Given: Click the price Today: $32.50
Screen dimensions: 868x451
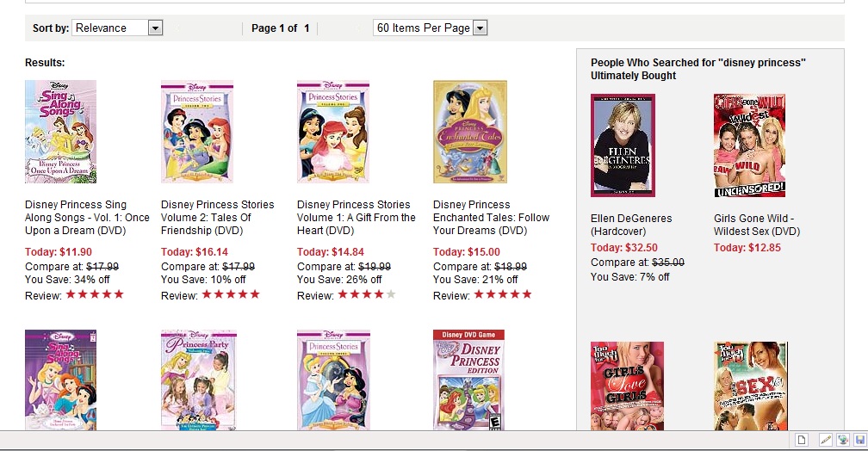Looking at the screenshot, I should click(624, 247).
